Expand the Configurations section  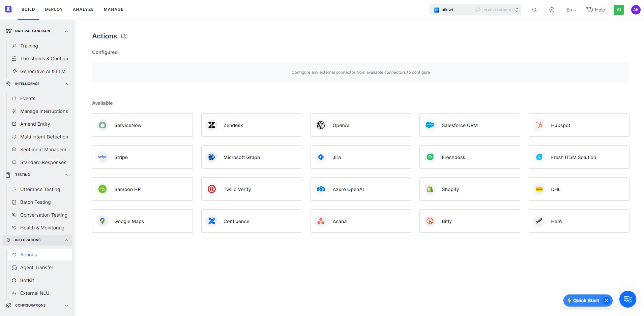(x=66, y=306)
